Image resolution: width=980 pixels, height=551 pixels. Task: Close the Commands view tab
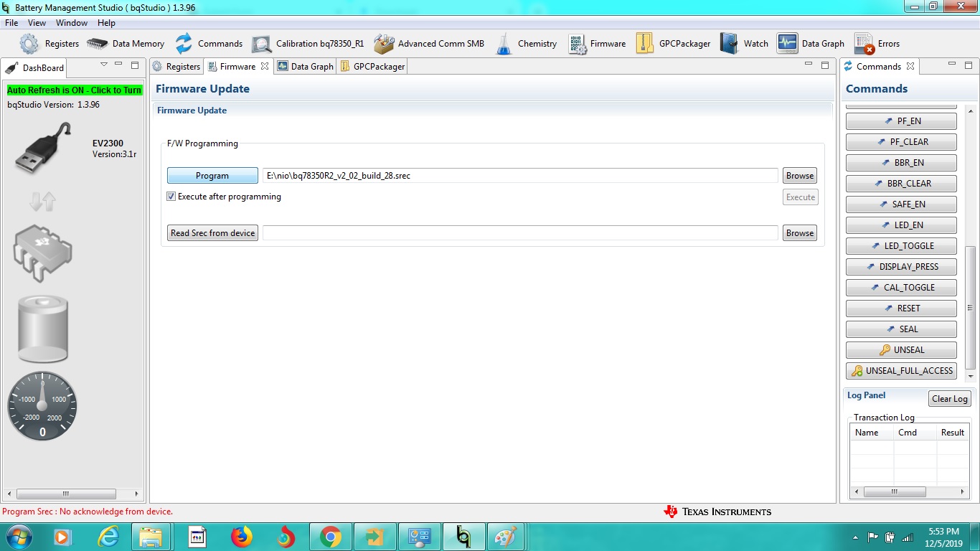click(x=910, y=66)
